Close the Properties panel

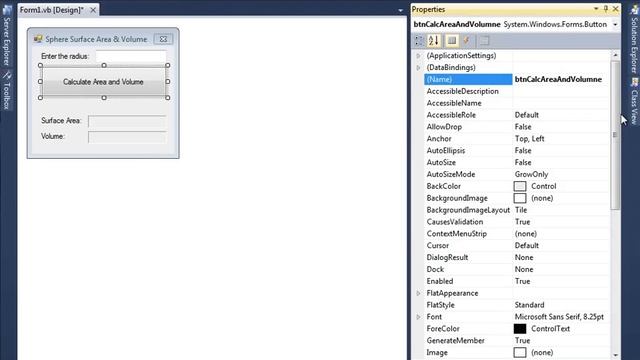pos(616,9)
